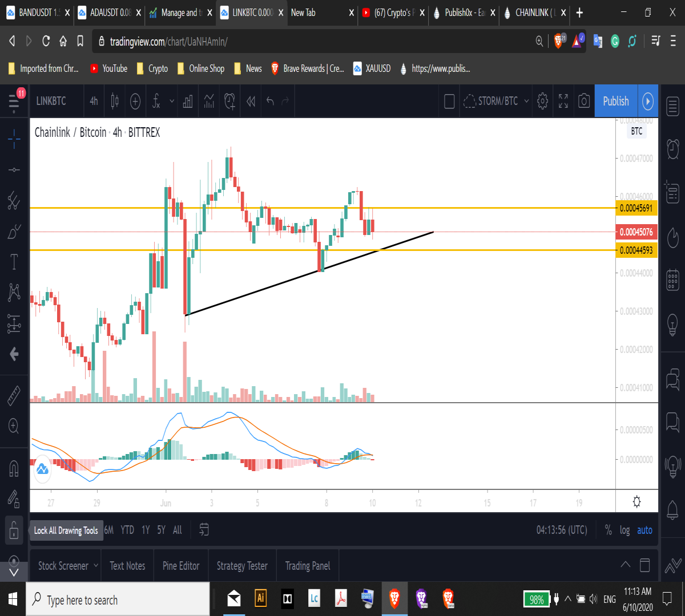Open the Indicators fx menu

(156, 102)
